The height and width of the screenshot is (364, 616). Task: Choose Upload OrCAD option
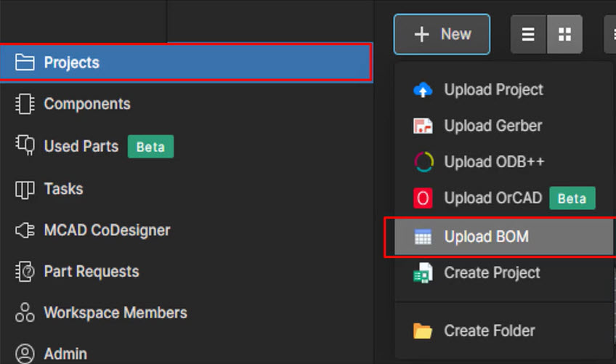pos(492,198)
